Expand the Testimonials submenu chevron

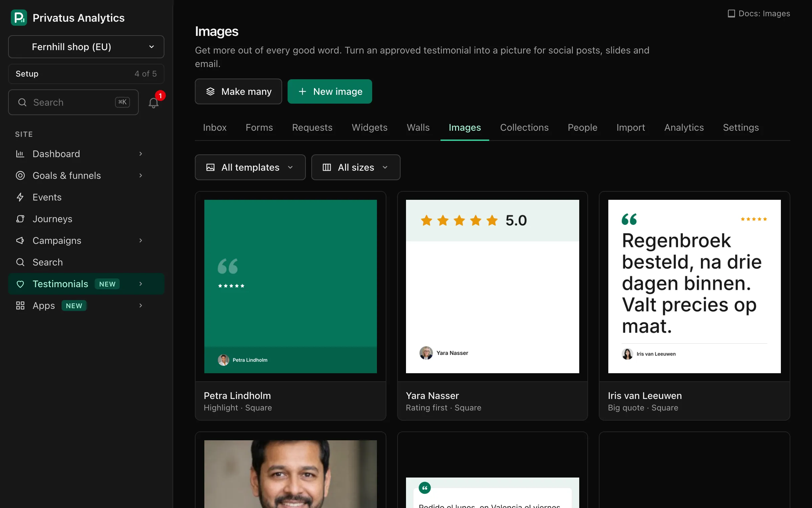tap(141, 284)
